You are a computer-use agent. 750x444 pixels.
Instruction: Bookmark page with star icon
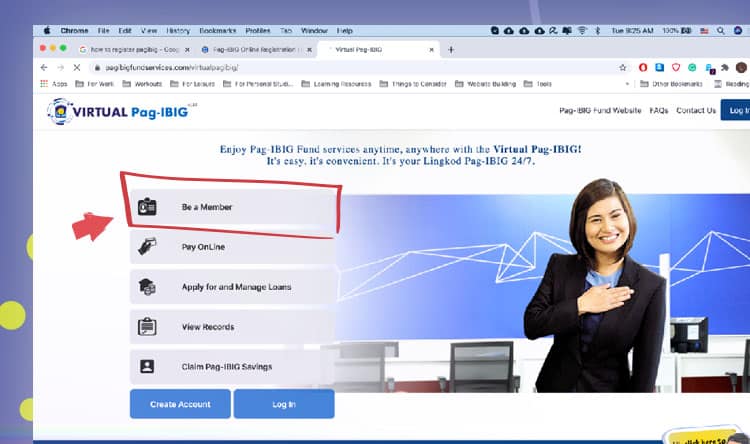coord(622,67)
